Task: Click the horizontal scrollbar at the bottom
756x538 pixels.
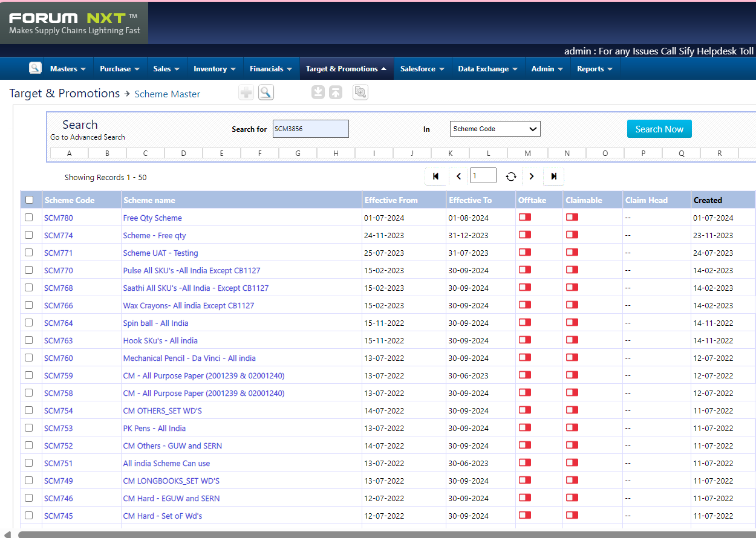Action: (387, 534)
